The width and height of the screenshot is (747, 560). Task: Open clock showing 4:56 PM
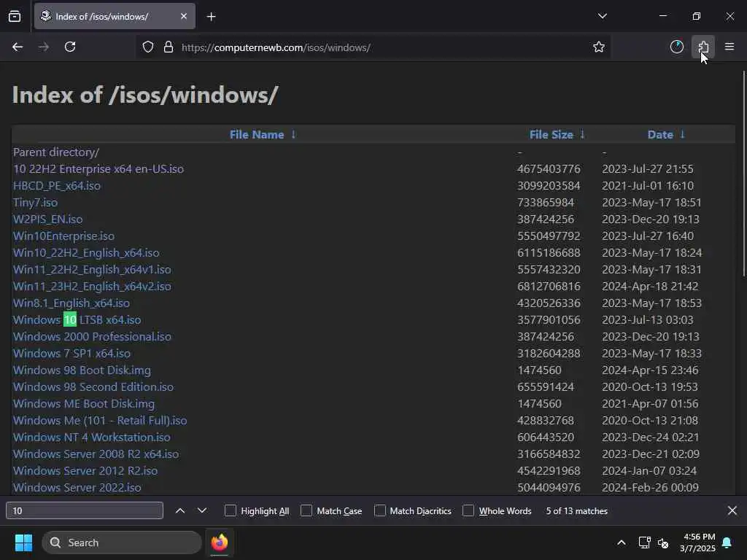click(x=697, y=542)
